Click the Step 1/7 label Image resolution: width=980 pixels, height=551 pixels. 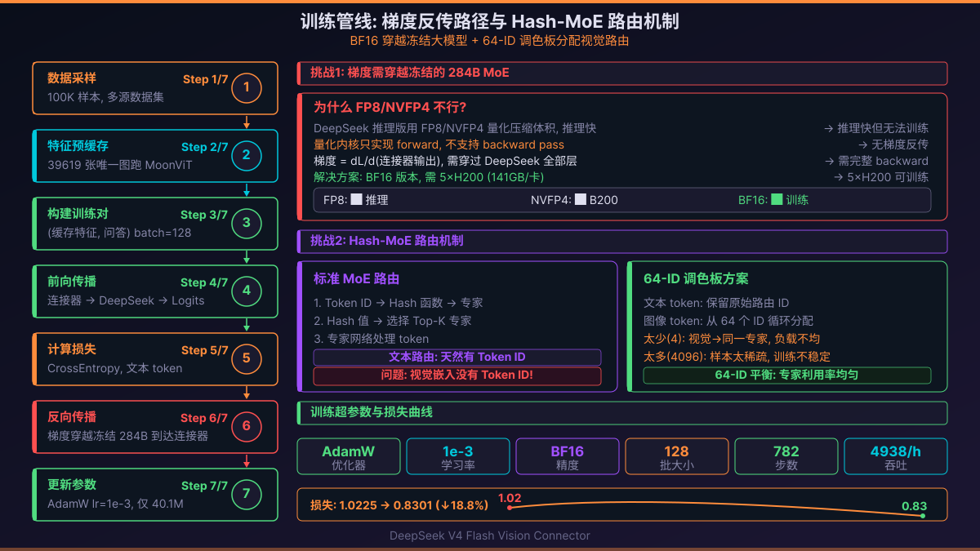pos(206,79)
